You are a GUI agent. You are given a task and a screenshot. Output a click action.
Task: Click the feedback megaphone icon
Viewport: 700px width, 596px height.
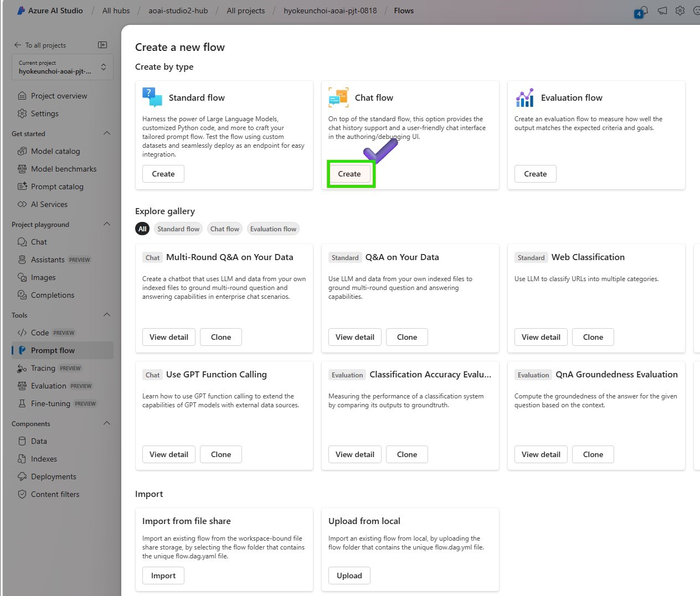click(x=662, y=11)
